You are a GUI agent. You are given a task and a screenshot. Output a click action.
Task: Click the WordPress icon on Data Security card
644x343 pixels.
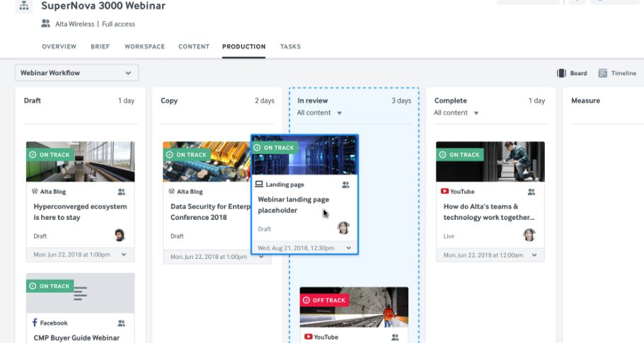pos(172,191)
